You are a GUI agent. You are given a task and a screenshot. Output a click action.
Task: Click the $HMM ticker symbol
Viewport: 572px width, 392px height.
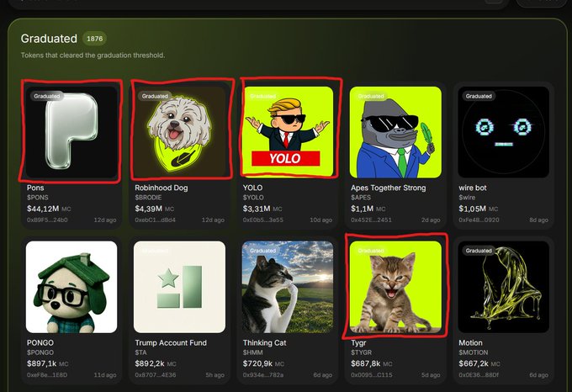pos(252,352)
